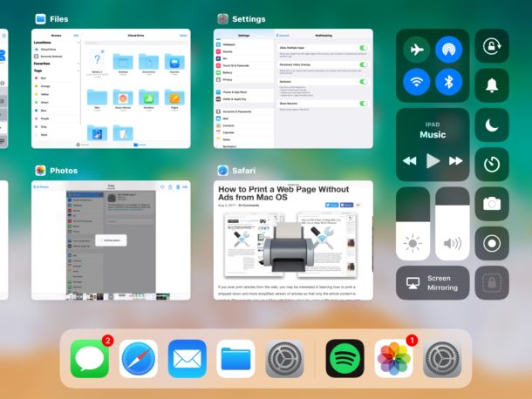Screen dimensions: 532x399
Task: Collapse Locations section in Files sidebar
Action: click(78, 43)
